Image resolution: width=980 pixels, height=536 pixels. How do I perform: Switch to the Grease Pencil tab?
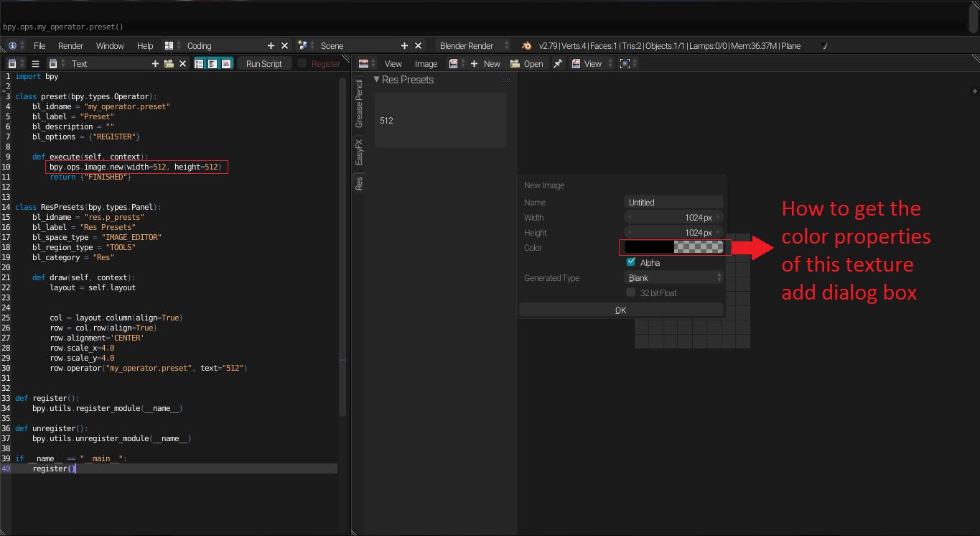359,104
